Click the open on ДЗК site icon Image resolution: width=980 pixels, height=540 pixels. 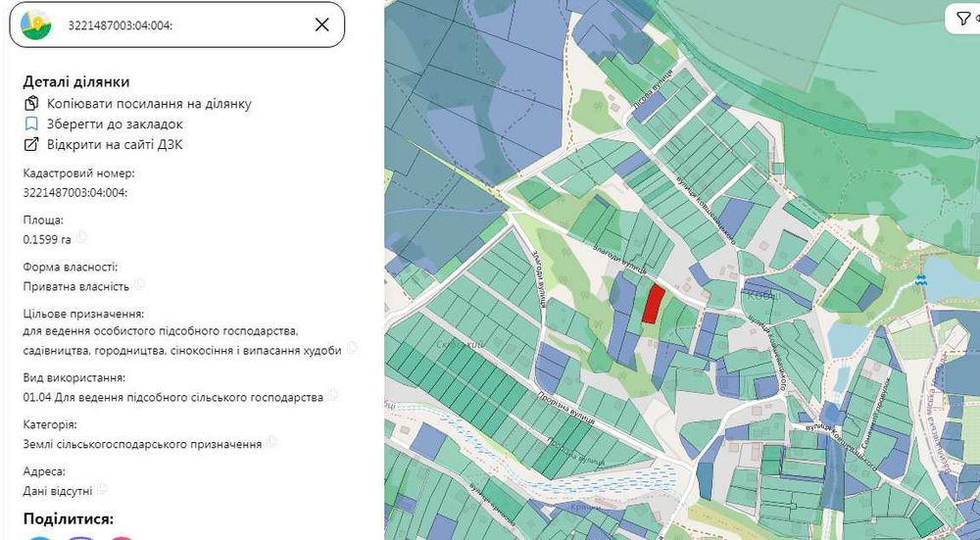(31, 145)
